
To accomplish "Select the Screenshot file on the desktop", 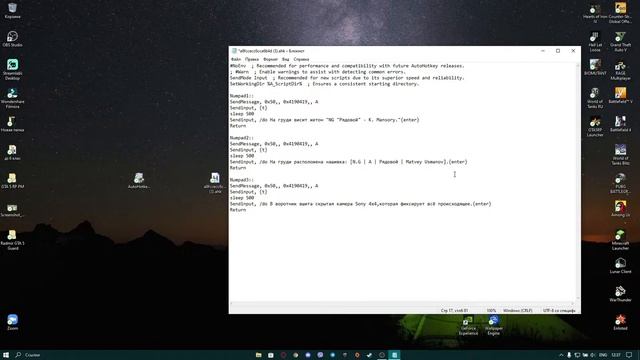I will (12, 210).
